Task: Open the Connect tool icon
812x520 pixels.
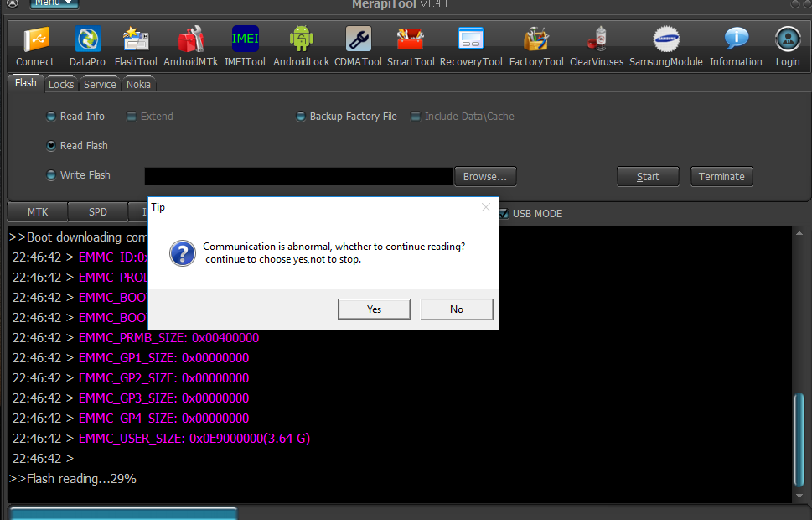Action: (35, 39)
